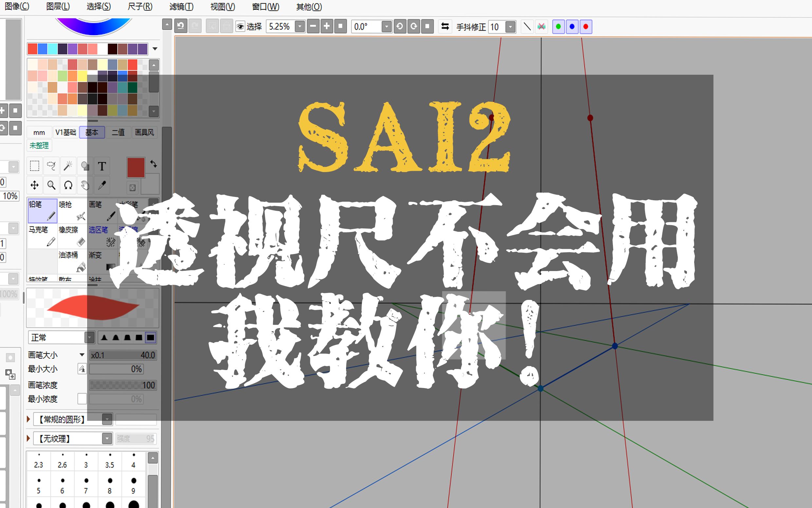Check the 最小浓度 checkbox
Image resolution: width=812 pixels, height=508 pixels.
click(x=82, y=399)
